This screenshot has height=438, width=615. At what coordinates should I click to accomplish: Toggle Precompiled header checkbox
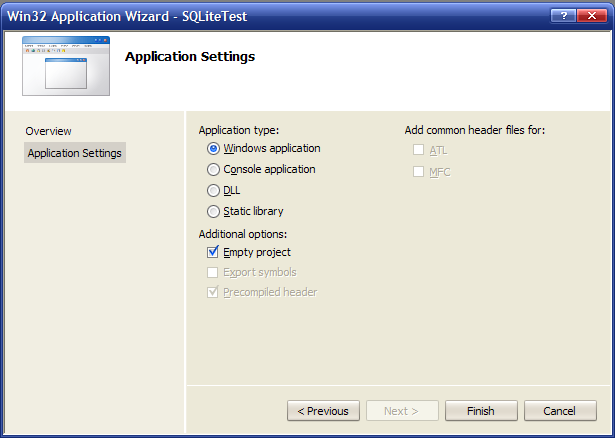[x=213, y=292]
